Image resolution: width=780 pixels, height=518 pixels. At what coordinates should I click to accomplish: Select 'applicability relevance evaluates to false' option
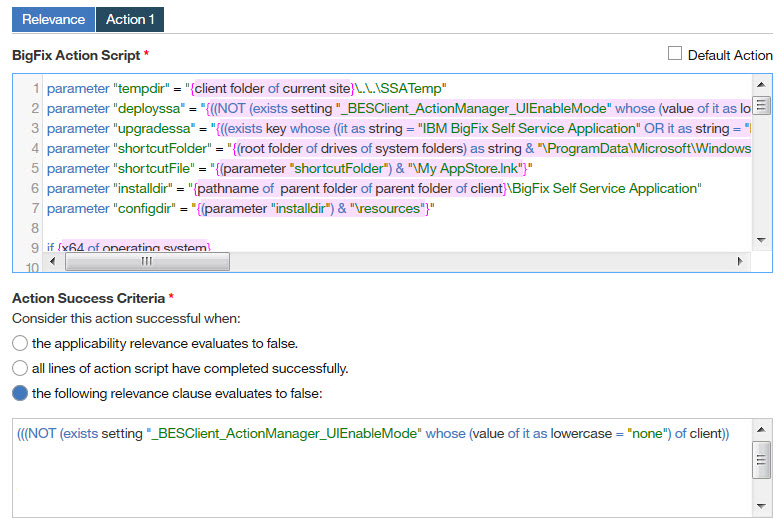pos(20,343)
